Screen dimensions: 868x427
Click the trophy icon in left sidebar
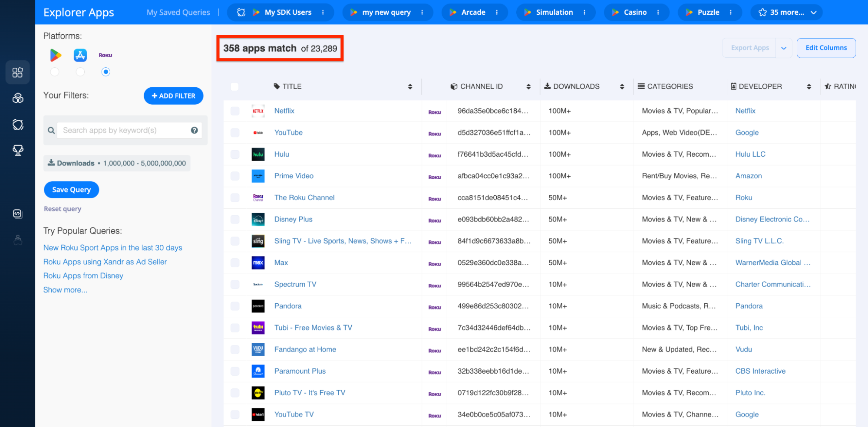pos(18,151)
